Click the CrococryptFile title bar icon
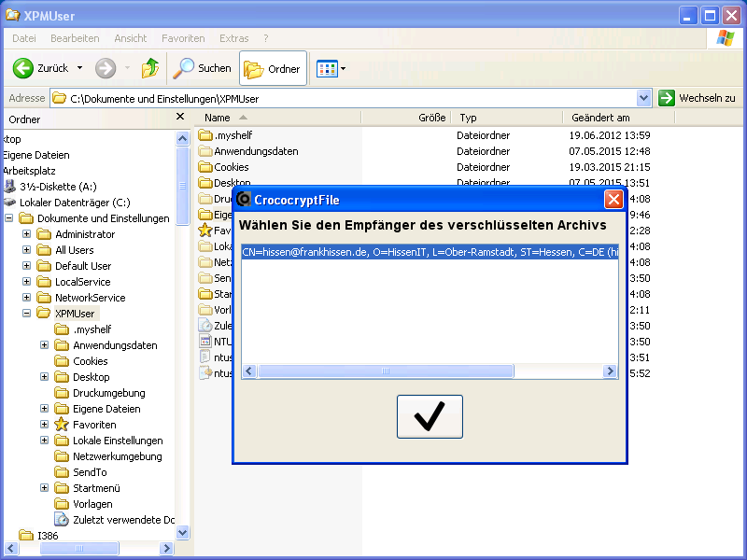 pyautogui.click(x=244, y=199)
